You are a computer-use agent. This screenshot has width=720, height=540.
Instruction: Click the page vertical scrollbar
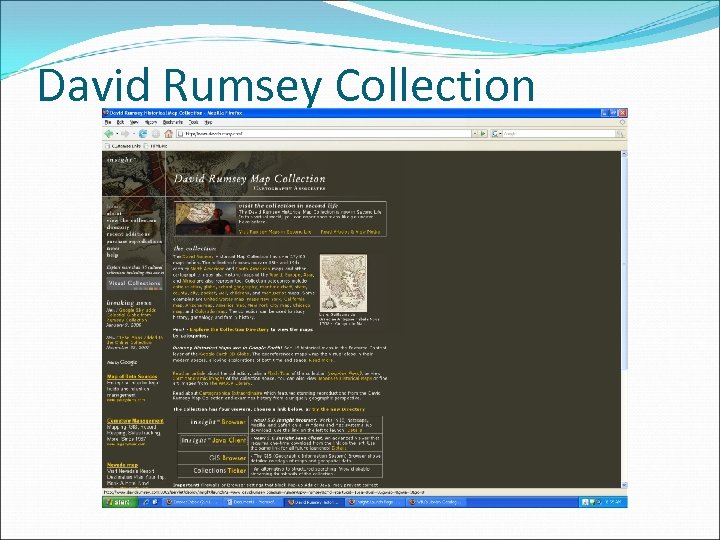point(624,319)
